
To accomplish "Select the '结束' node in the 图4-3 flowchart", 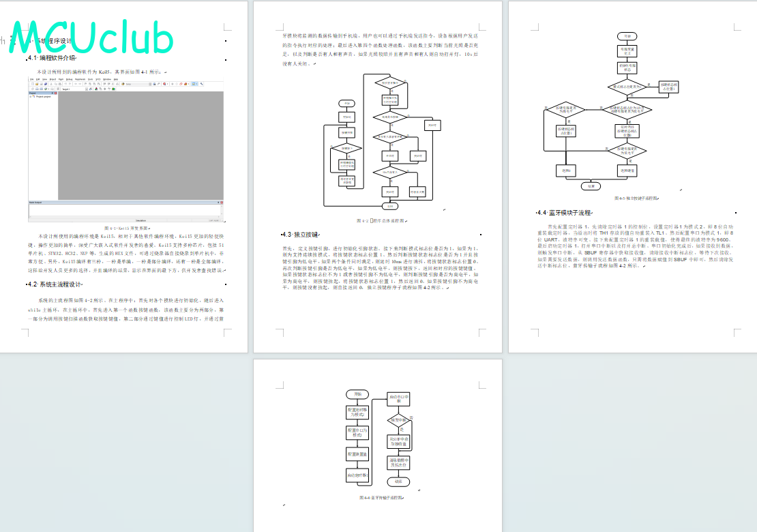I will 591,186.
